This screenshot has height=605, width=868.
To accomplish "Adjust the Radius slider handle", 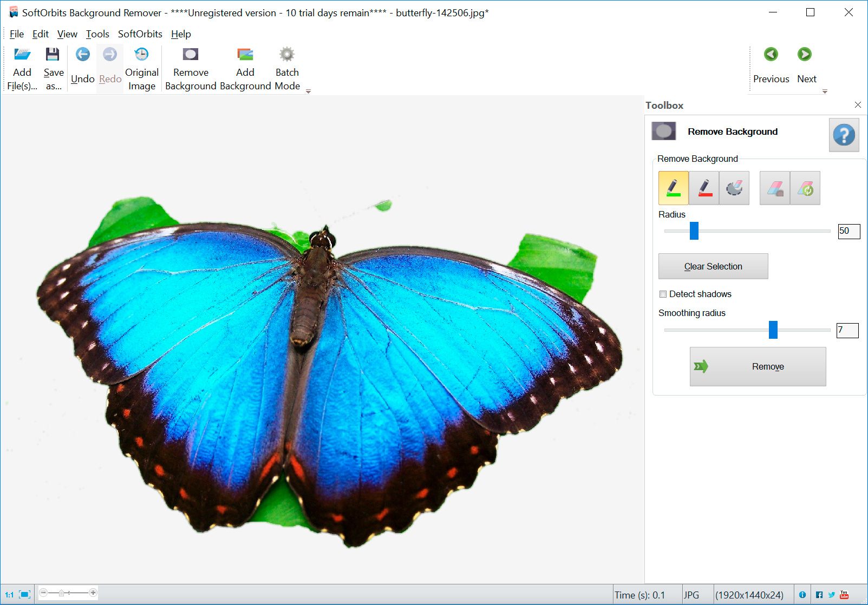I will 694,231.
